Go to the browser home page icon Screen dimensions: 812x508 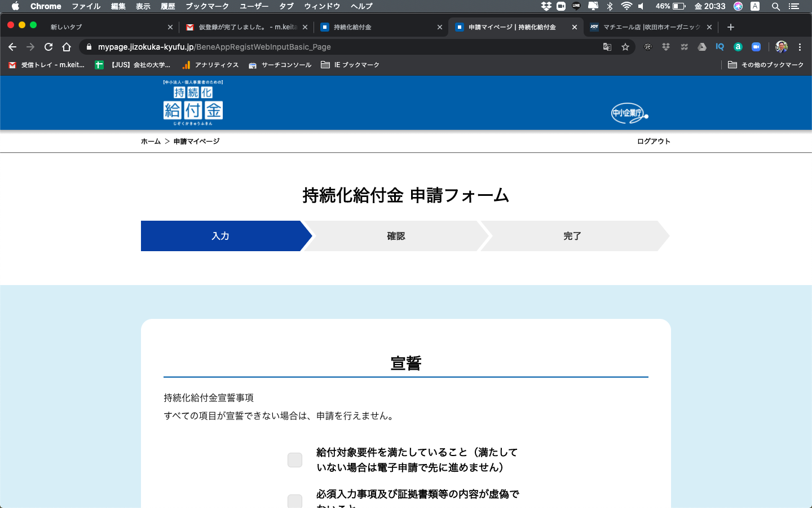pos(67,47)
